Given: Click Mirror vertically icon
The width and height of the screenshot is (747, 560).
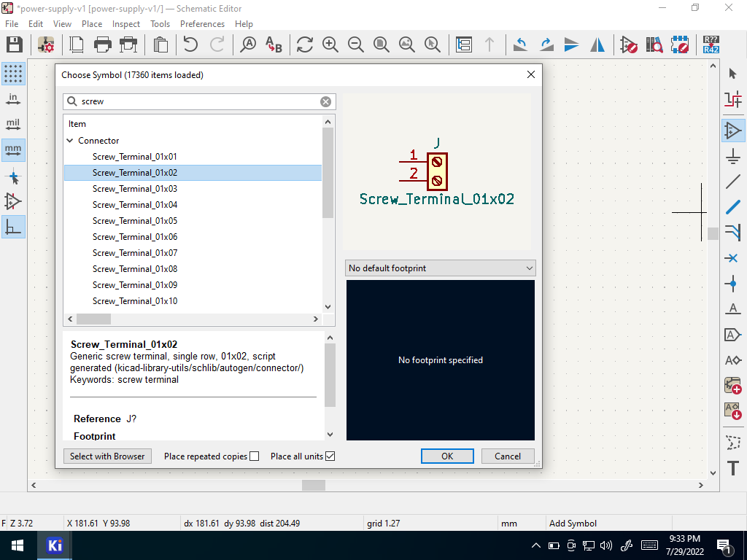Looking at the screenshot, I should [x=571, y=44].
